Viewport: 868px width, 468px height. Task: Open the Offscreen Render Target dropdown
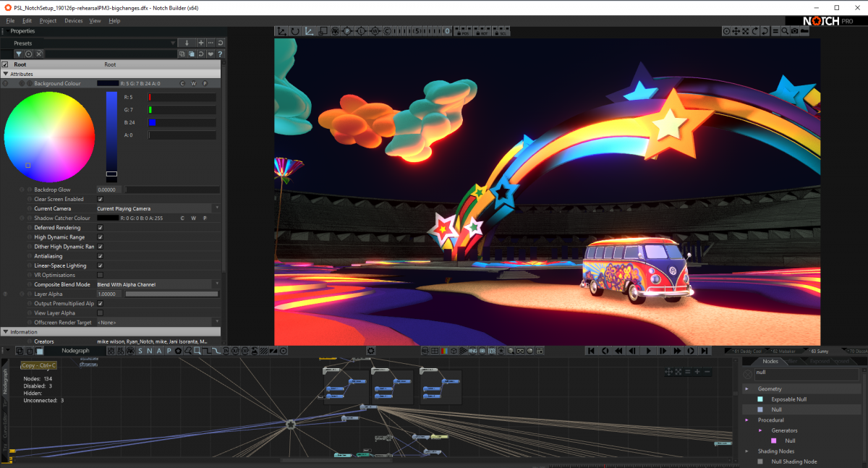pos(158,323)
